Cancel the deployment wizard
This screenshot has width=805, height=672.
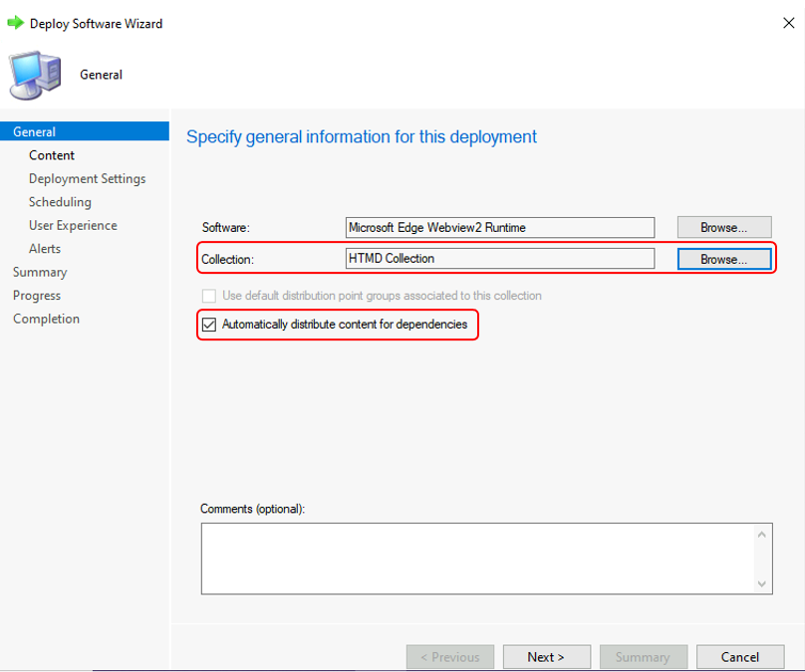click(x=740, y=657)
